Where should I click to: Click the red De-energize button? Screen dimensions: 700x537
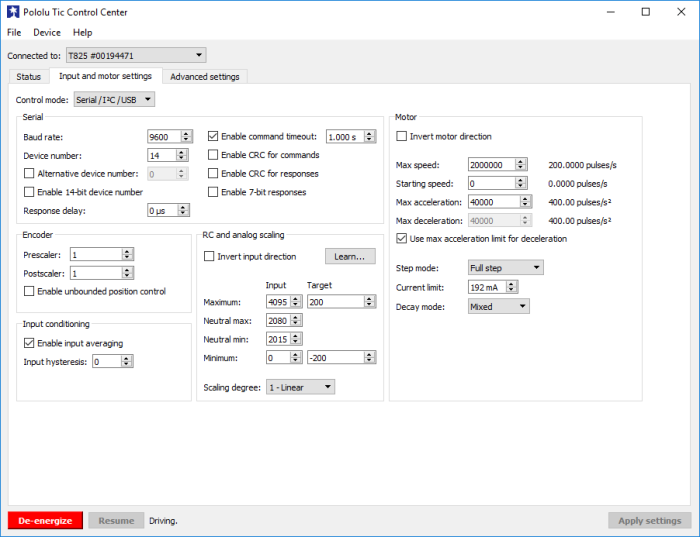point(45,520)
